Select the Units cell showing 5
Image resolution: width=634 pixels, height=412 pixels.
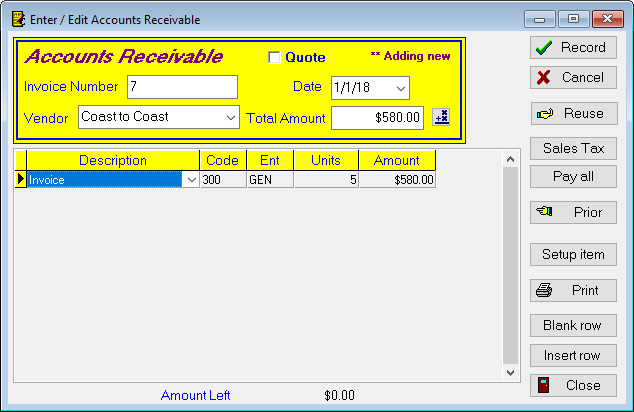(326, 180)
